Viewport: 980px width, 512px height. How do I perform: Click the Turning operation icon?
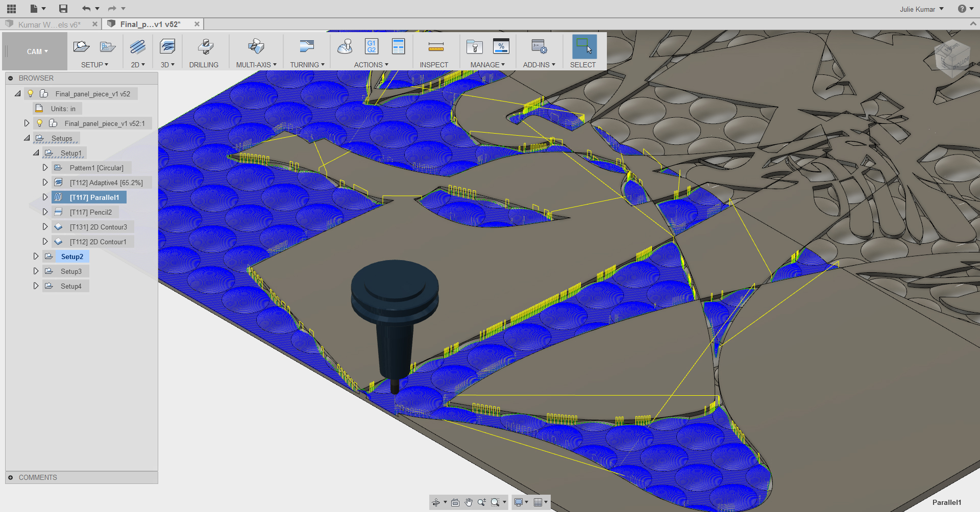pos(307,47)
